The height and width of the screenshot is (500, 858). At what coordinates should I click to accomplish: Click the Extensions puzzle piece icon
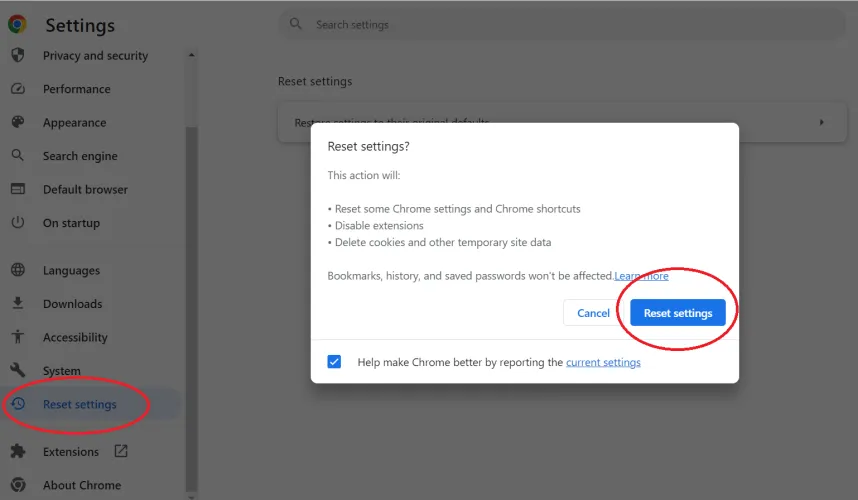pos(17,451)
